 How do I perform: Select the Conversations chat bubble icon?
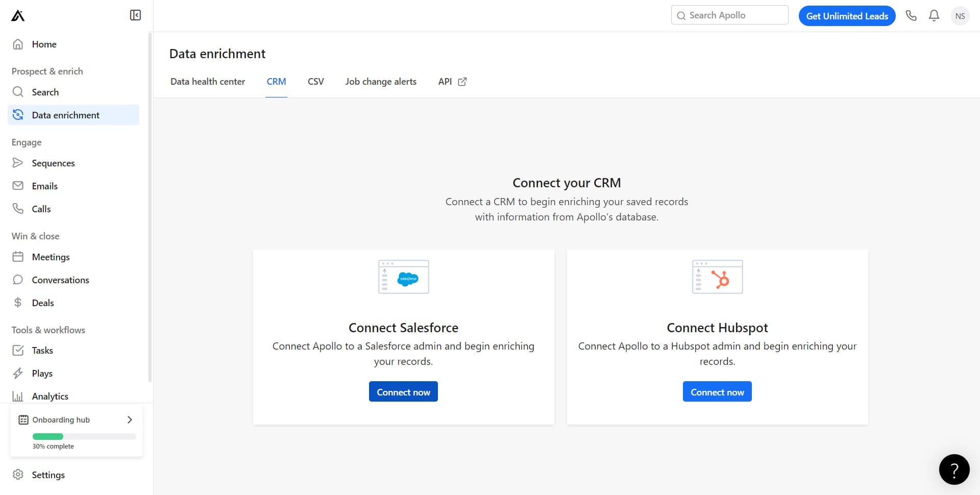tap(18, 280)
